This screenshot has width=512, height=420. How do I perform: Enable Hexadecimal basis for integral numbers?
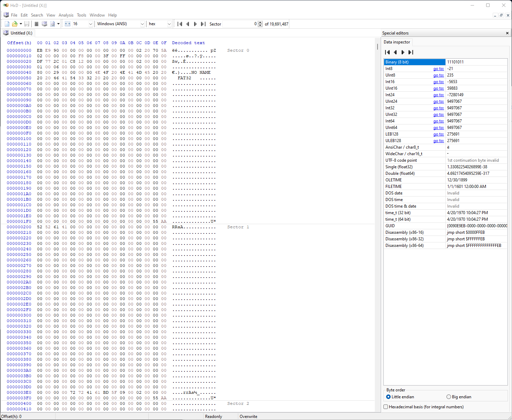pyautogui.click(x=385, y=407)
